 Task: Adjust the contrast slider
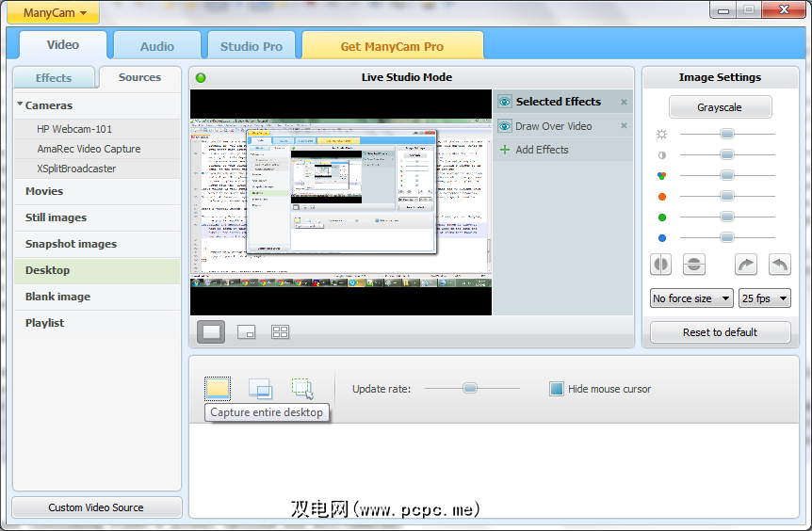[727, 154]
